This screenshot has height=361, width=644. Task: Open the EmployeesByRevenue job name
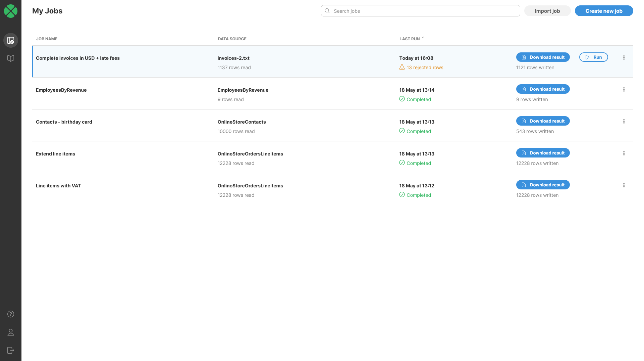click(61, 90)
